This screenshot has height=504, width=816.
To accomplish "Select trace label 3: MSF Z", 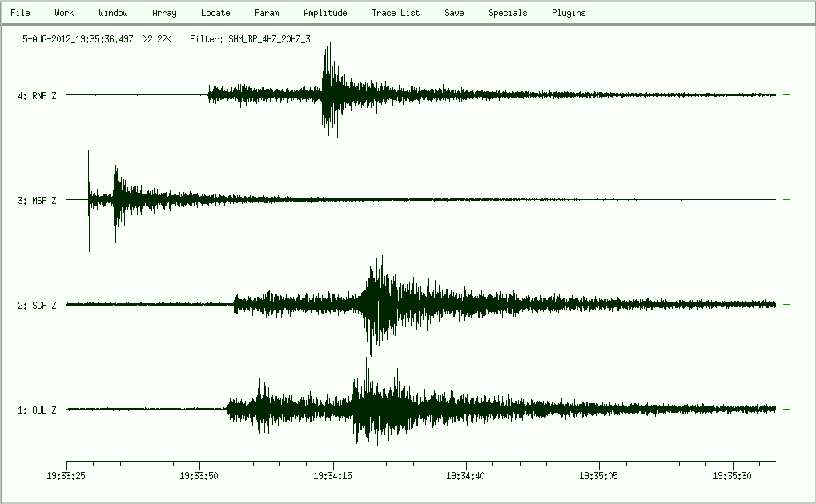I will (38, 201).
